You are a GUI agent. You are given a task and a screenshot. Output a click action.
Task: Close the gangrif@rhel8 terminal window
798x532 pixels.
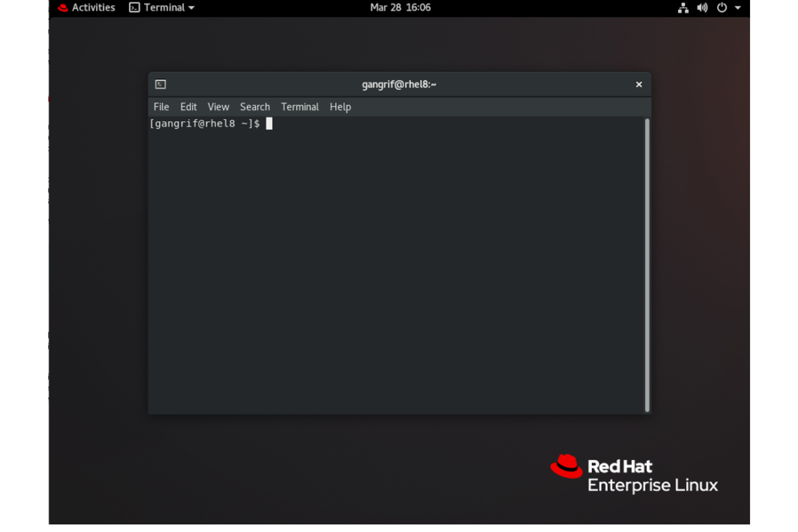click(x=639, y=84)
